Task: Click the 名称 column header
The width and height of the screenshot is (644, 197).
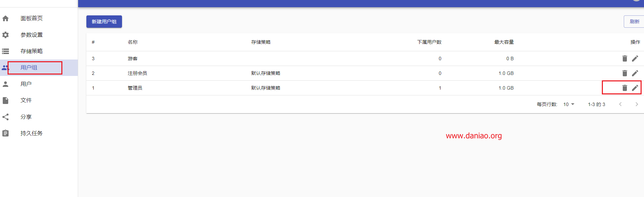Action: tap(133, 42)
